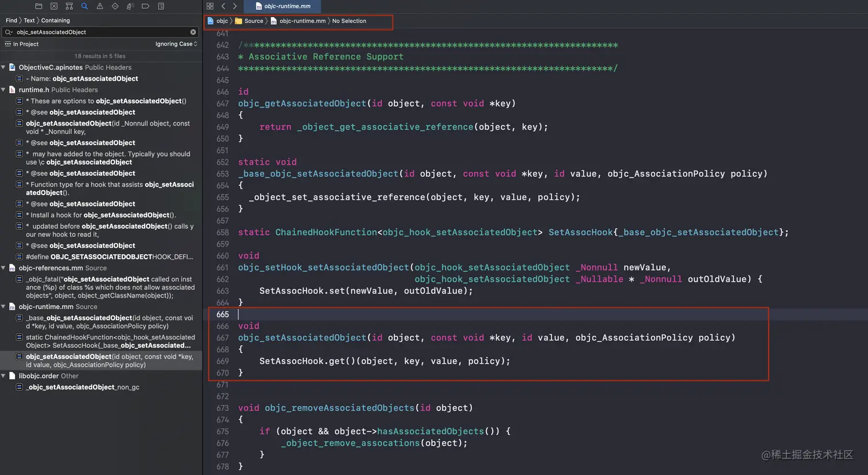The height and width of the screenshot is (475, 868).
Task: Click line number 665 in the gutter
Action: coord(223,314)
